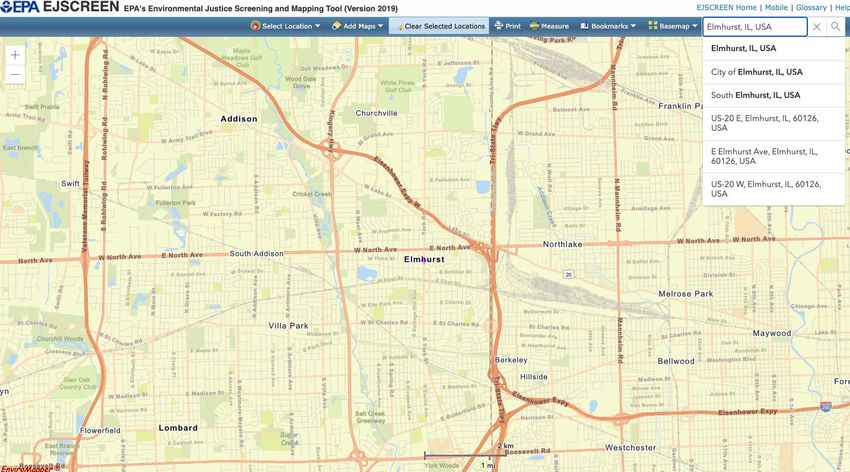The height and width of the screenshot is (472, 850).
Task: Select suggestion City of Elmhurst, IL, USA
Action: point(774,72)
